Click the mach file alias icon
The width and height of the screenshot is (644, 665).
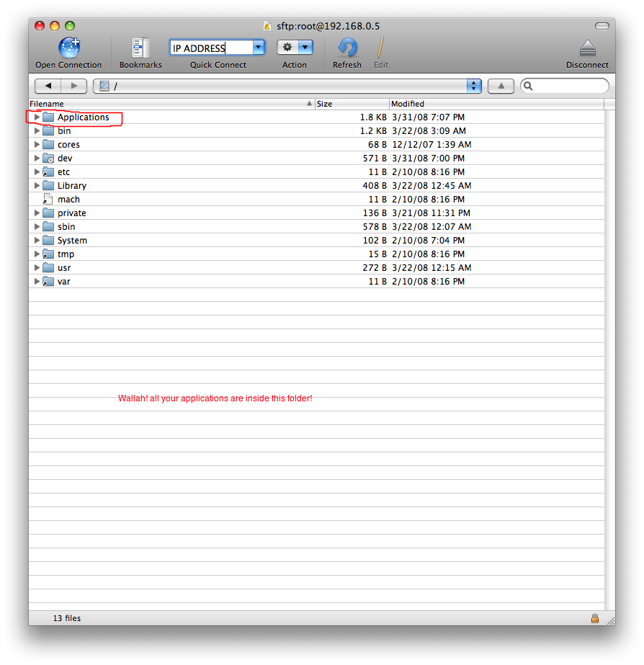click(x=48, y=199)
